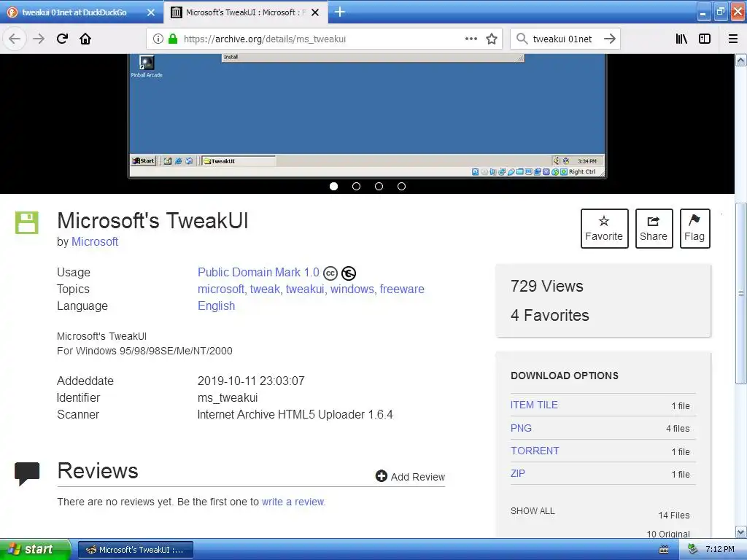Viewport: 747px width, 560px height.
Task: Reload the current page
Action: [62, 39]
